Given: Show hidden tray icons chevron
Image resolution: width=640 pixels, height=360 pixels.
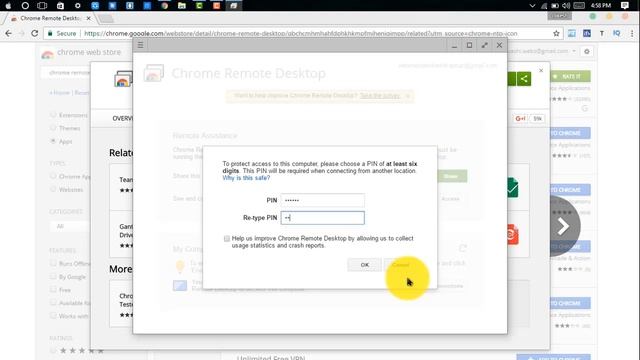Looking at the screenshot, I should click(x=532, y=6).
